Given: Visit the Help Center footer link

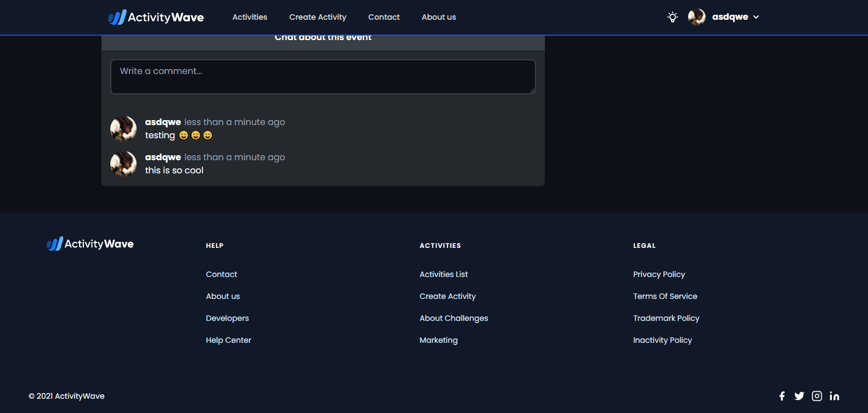Looking at the screenshot, I should pos(228,340).
